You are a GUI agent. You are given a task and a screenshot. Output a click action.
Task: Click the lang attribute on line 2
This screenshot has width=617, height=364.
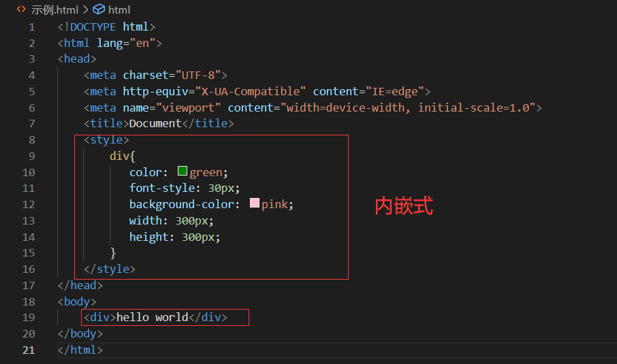110,43
